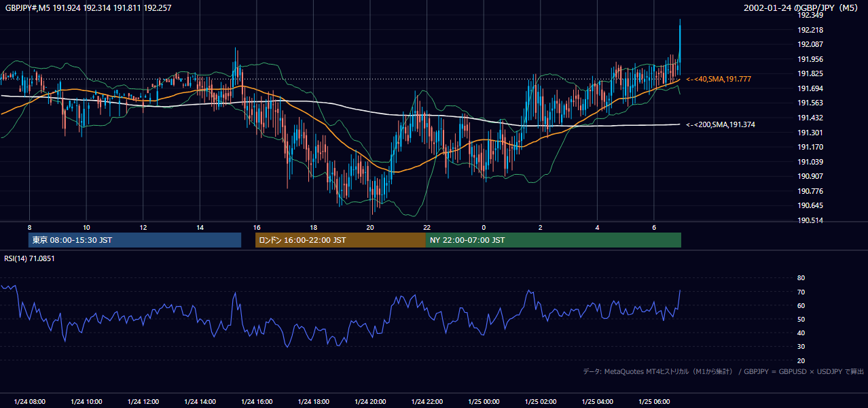The width and height of the screenshot is (868, 408).
Task: Click the MetaQuotes MT4 data source note
Action: pyautogui.click(x=723, y=371)
